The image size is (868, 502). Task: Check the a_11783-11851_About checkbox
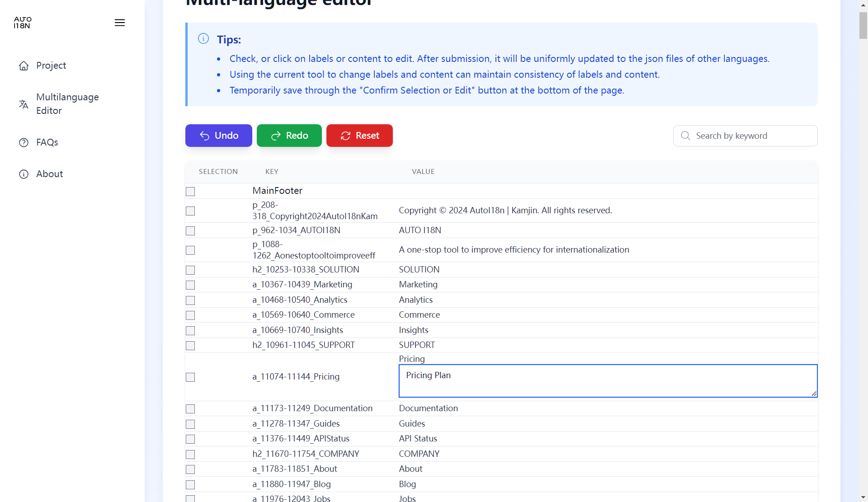tap(190, 469)
